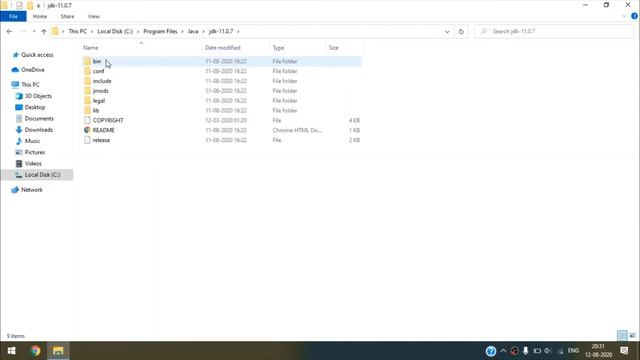Select the release file icon

87,140
